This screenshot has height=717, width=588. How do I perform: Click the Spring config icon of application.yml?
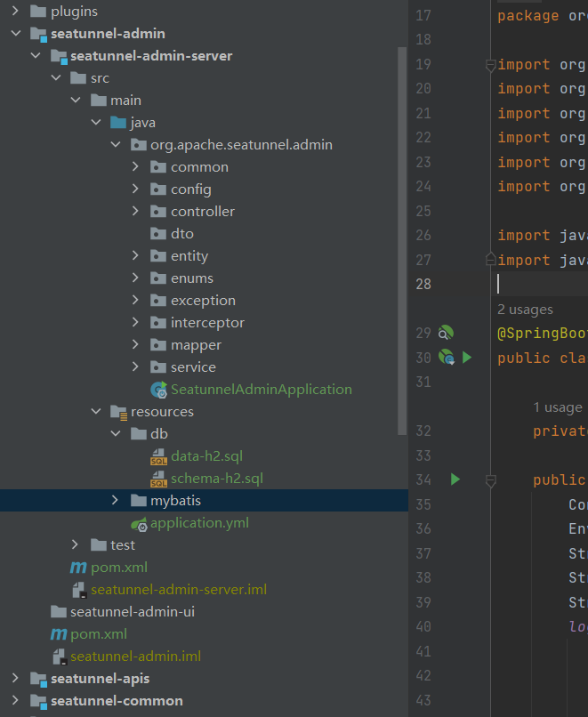pyautogui.click(x=139, y=524)
